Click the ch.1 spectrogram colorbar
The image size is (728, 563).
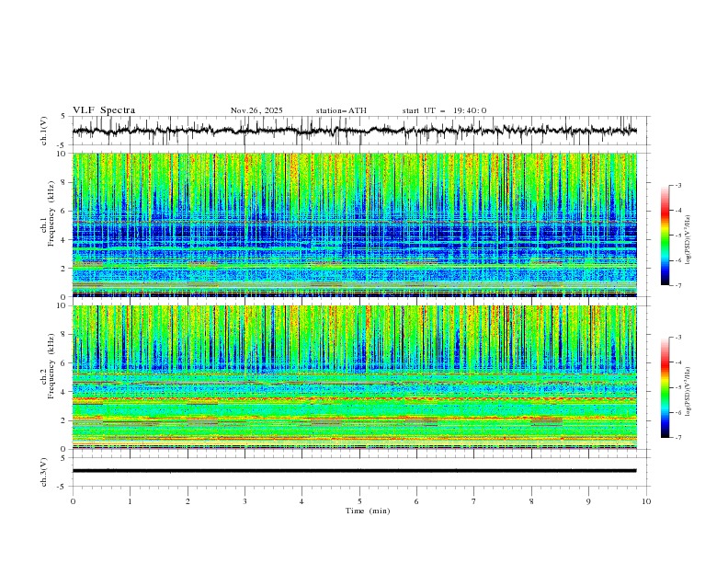665,236
